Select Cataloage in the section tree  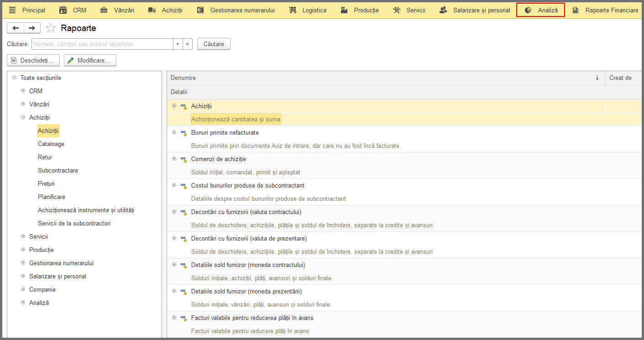pyautogui.click(x=51, y=144)
